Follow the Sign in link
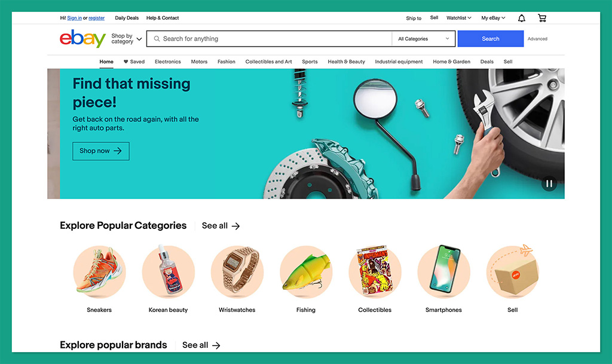 [x=74, y=18]
